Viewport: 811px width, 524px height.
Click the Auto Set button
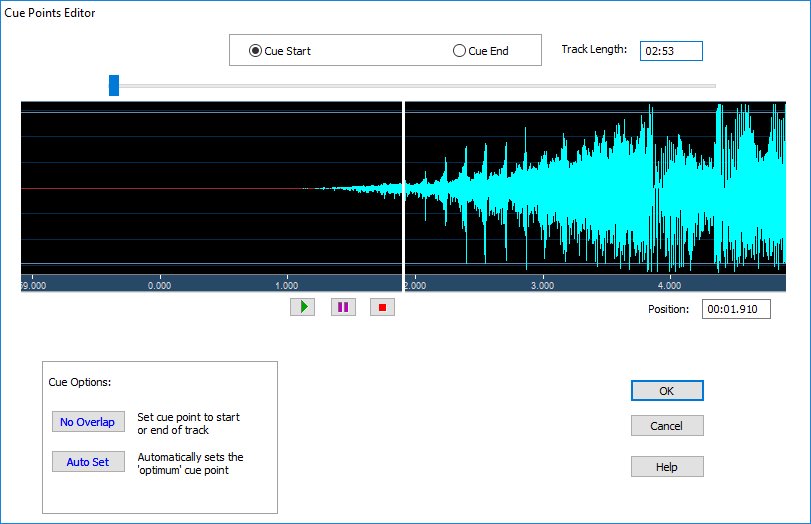click(x=88, y=461)
